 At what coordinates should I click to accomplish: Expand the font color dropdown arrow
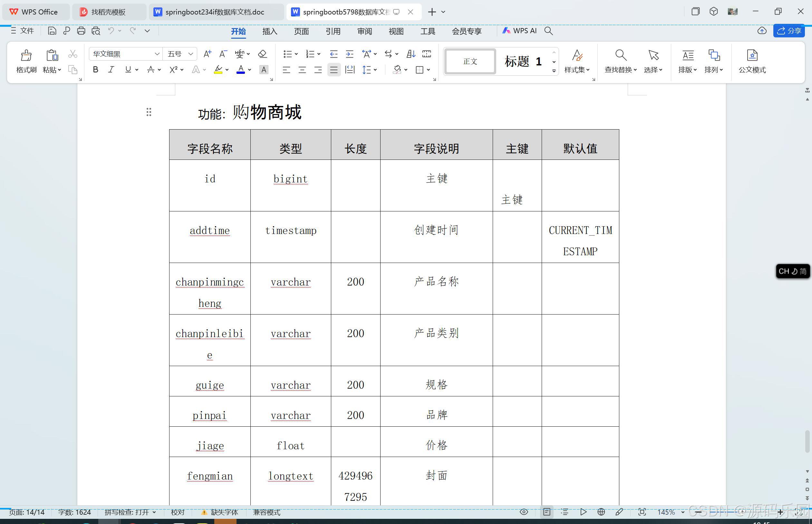[249, 70]
